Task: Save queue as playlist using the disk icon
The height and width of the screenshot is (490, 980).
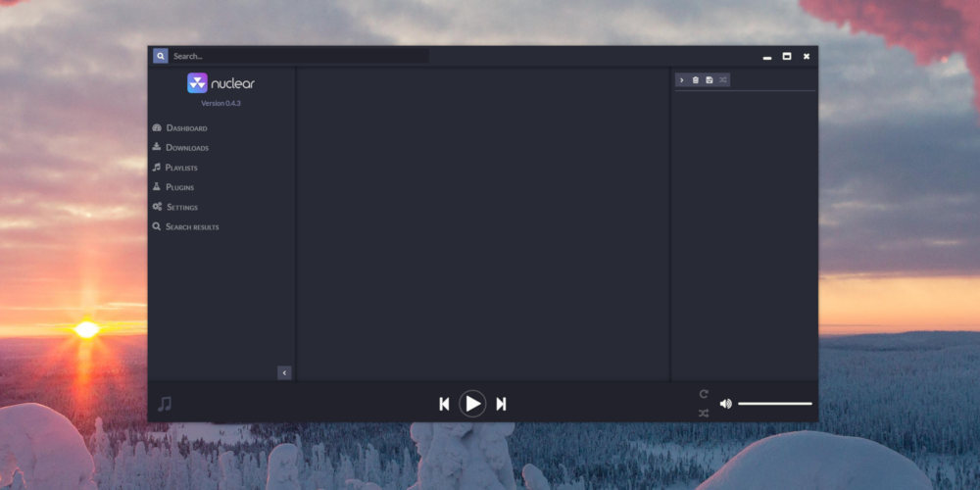Action: 710,79
